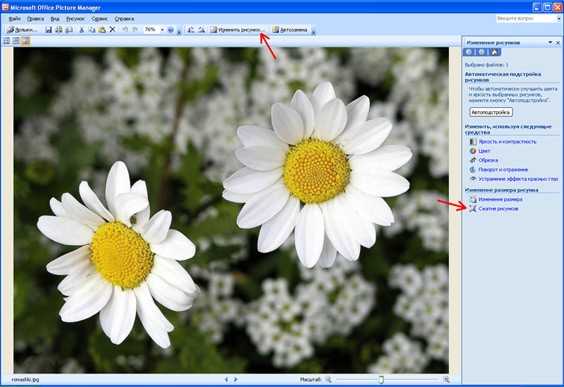Viewport: 564px width, 387px height.
Task: Click the Выбрано файлов: 1 text
Action: tap(487, 65)
